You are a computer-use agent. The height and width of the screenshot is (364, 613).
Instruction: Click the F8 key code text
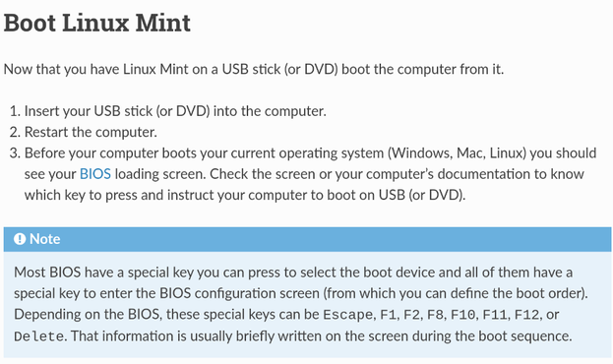[435, 315]
